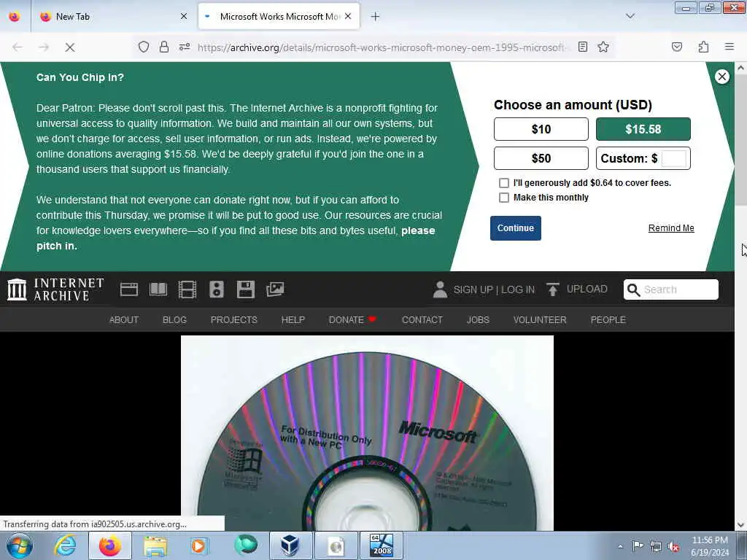Screen dimensions: 747x560
Task: Open tracking protection shield icon
Action: (144, 47)
